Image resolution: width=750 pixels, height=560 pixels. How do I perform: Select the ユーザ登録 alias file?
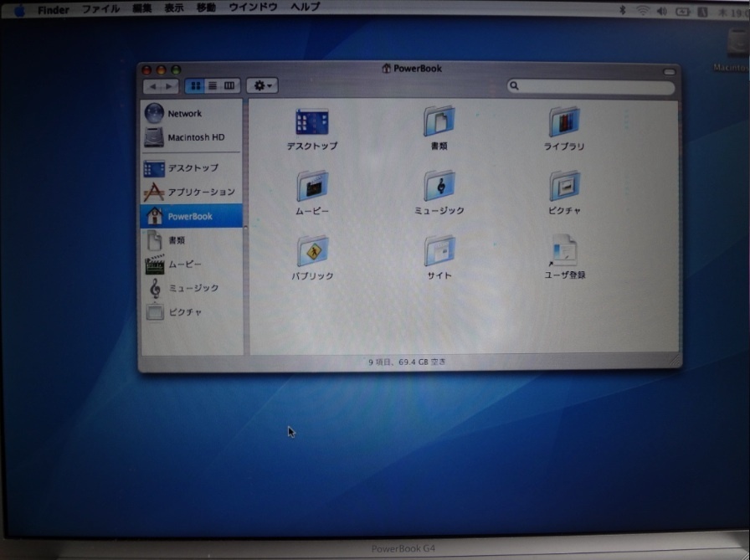[x=564, y=249]
